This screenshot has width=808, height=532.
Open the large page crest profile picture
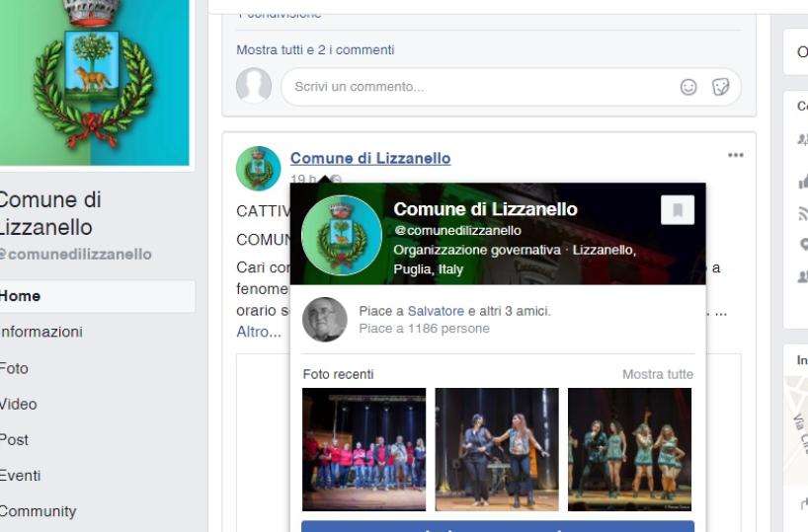[x=94, y=82]
